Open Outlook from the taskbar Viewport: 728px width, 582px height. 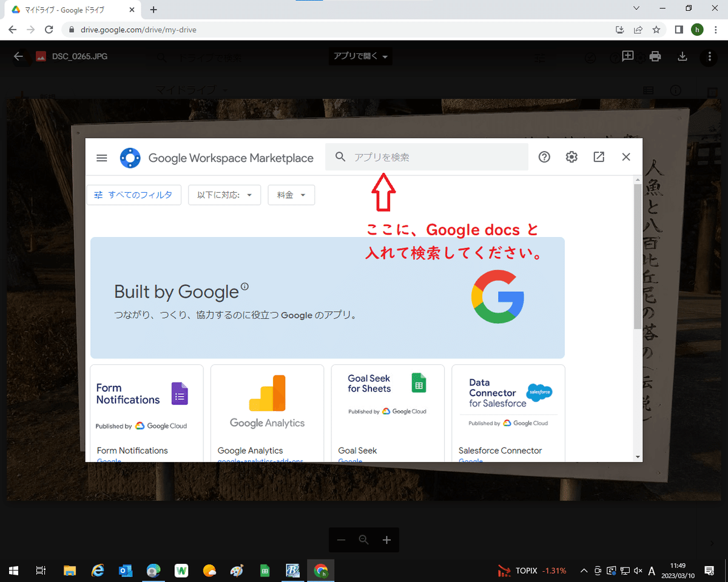click(x=126, y=570)
